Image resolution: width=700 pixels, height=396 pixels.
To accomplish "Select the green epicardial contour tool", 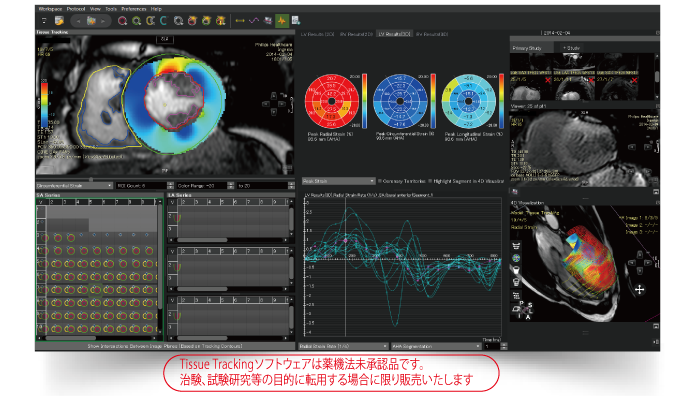I will pos(137,21).
